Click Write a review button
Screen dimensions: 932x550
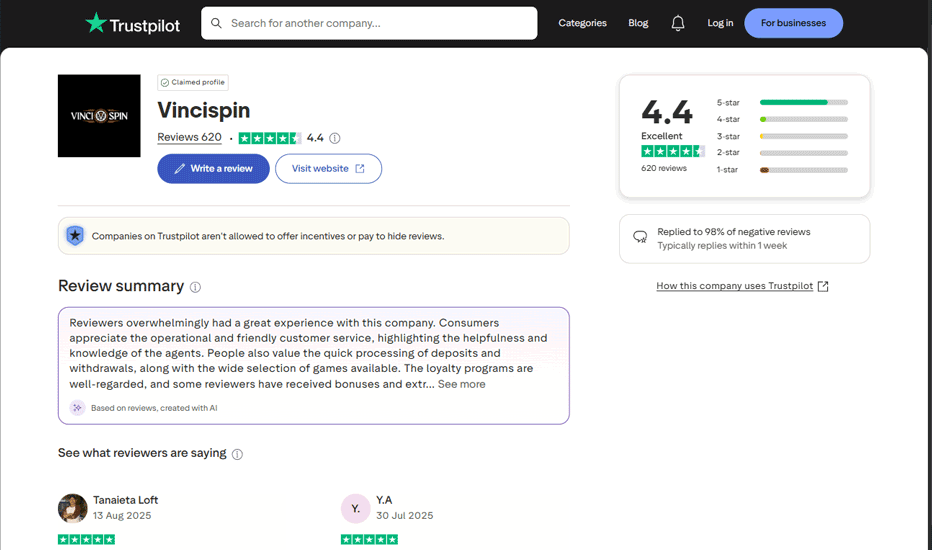213,168
